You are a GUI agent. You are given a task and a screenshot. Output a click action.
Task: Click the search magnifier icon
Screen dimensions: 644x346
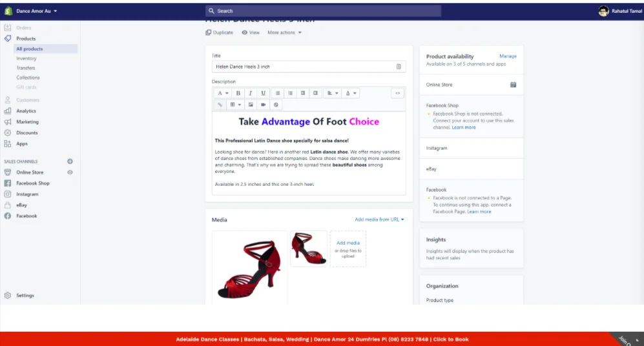(211, 11)
